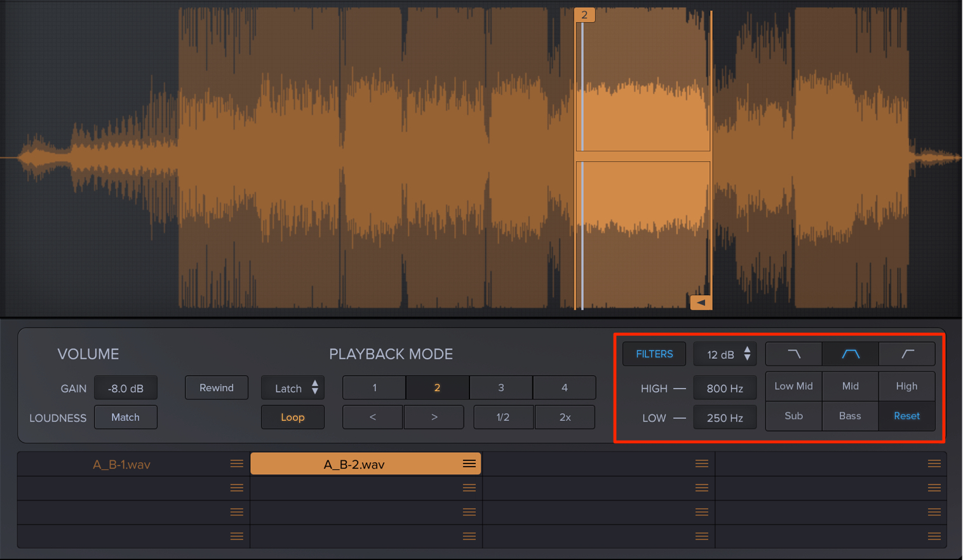963x560 pixels.
Task: Open the 12 dB filter slope dropdown
Action: (725, 354)
